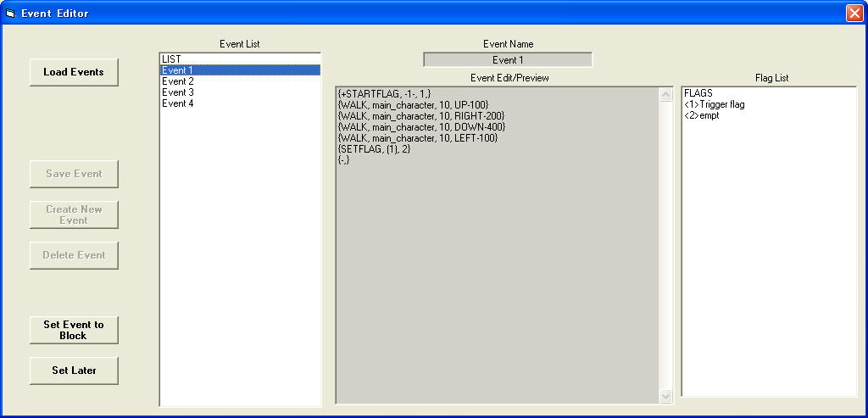
Task: Select the FLAGS header in Flag List
Action: (698, 93)
